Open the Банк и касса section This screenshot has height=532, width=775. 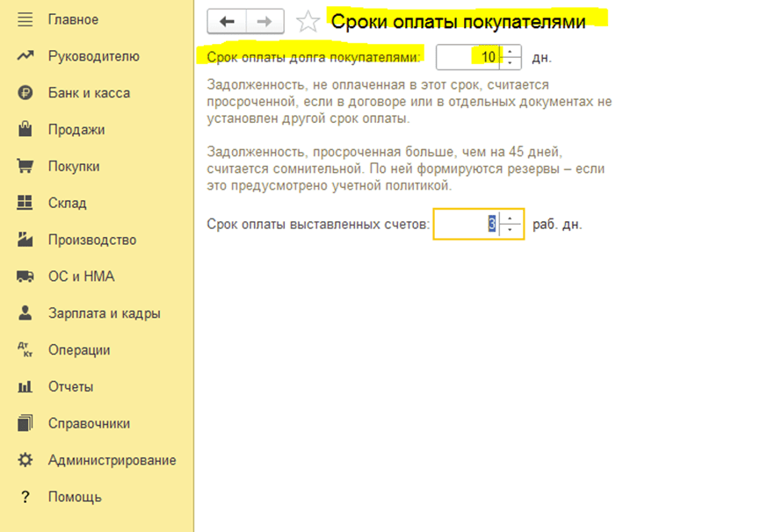pyautogui.click(x=89, y=93)
